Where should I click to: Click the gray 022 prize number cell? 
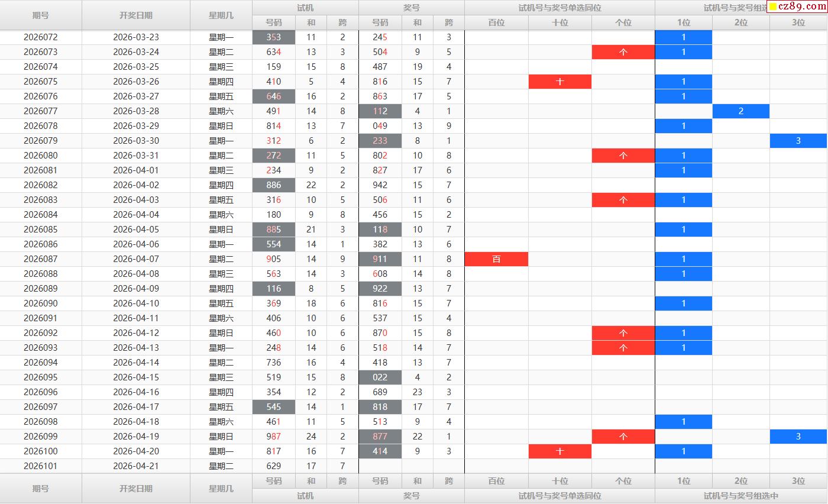(380, 377)
